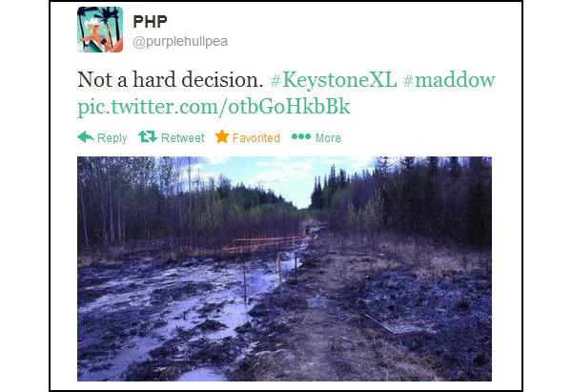
Task: Select the tweet text 'Not a hard decision.'
Action: pyautogui.click(x=170, y=79)
